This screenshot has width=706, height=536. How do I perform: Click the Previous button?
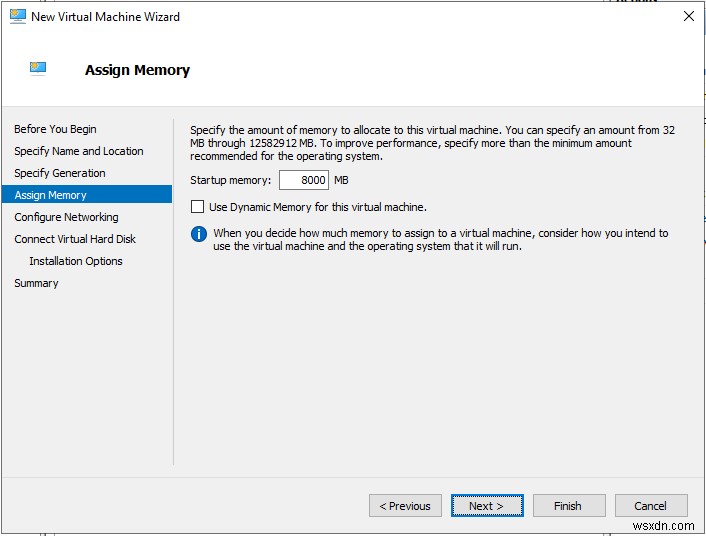pyautogui.click(x=405, y=506)
